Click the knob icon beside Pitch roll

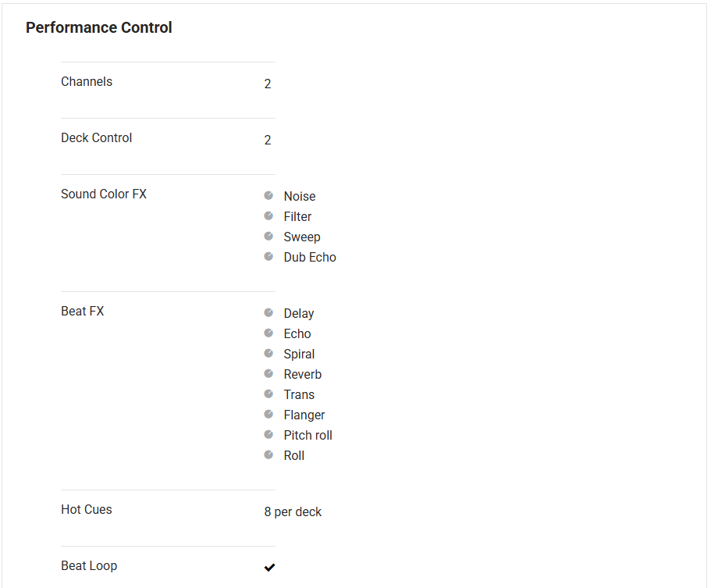(x=268, y=434)
